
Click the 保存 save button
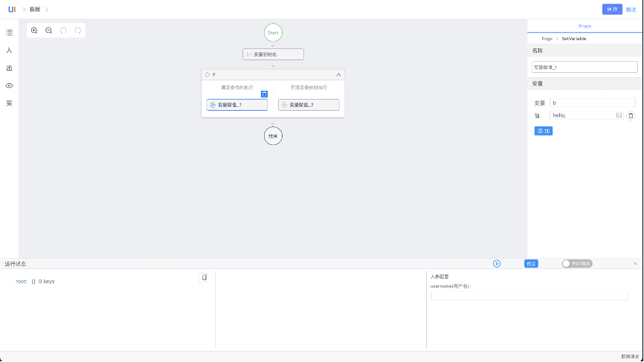tap(612, 10)
